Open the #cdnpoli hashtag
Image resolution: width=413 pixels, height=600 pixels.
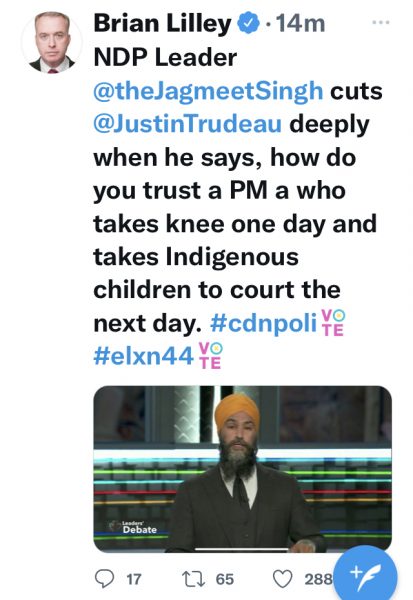point(264,323)
